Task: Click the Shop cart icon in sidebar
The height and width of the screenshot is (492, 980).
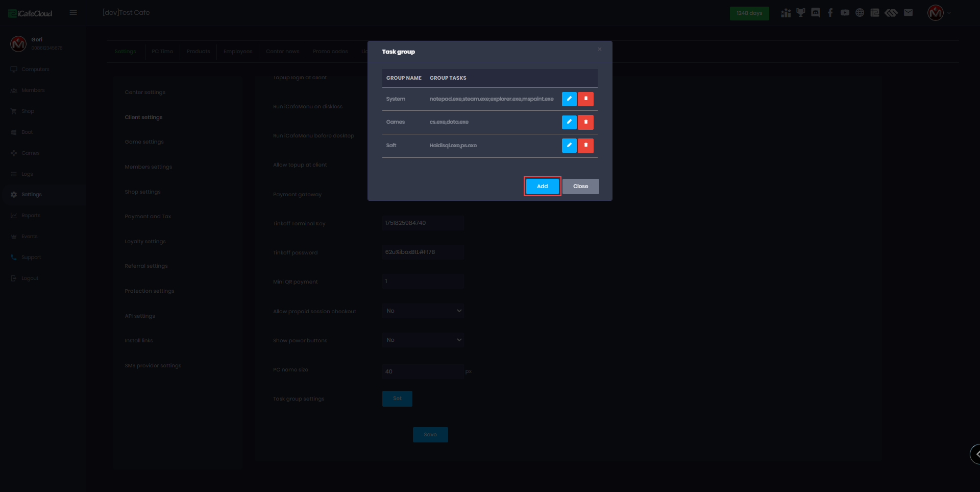Action: click(x=14, y=111)
